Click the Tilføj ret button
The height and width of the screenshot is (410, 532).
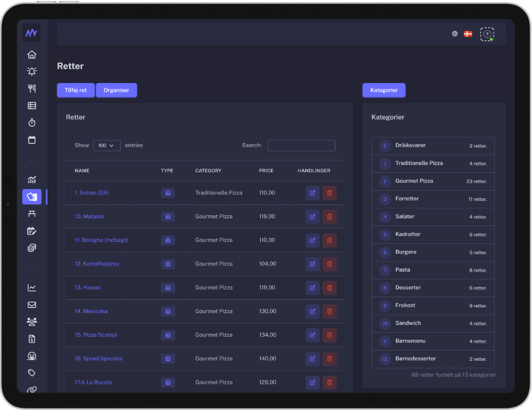click(x=76, y=90)
